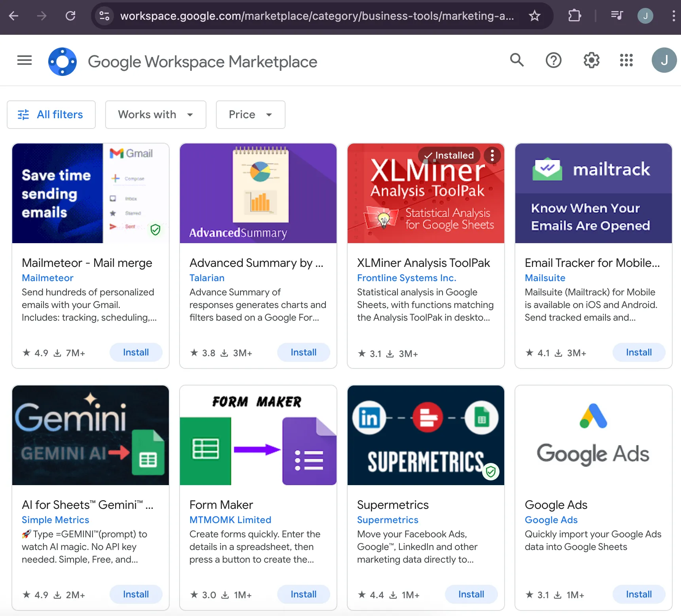Visit the Talarian developer link
The width and height of the screenshot is (681, 616).
click(207, 278)
